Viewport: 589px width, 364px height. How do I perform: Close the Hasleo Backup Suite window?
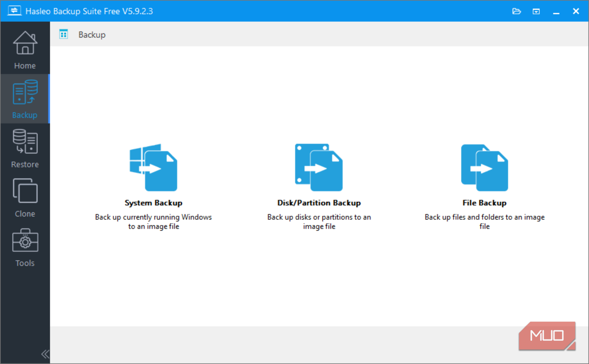pos(576,11)
